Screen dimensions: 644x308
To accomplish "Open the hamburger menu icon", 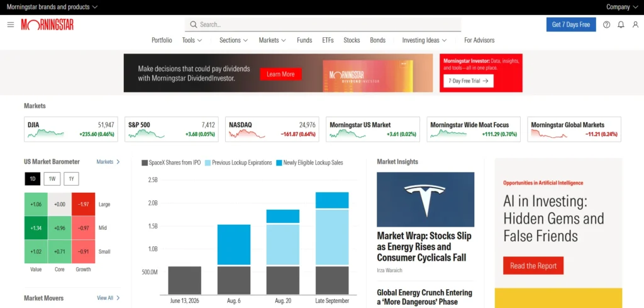I will coord(11,25).
